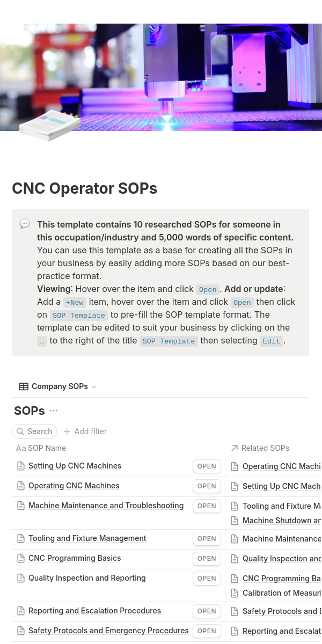Expand the Company SOPs view dropdown
The height and width of the screenshot is (644, 322).
pyautogui.click(x=94, y=387)
